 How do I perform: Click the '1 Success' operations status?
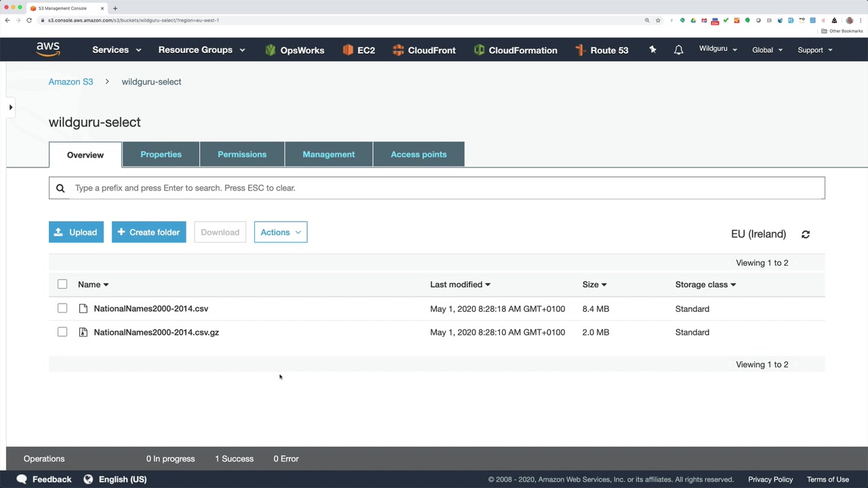tap(234, 459)
